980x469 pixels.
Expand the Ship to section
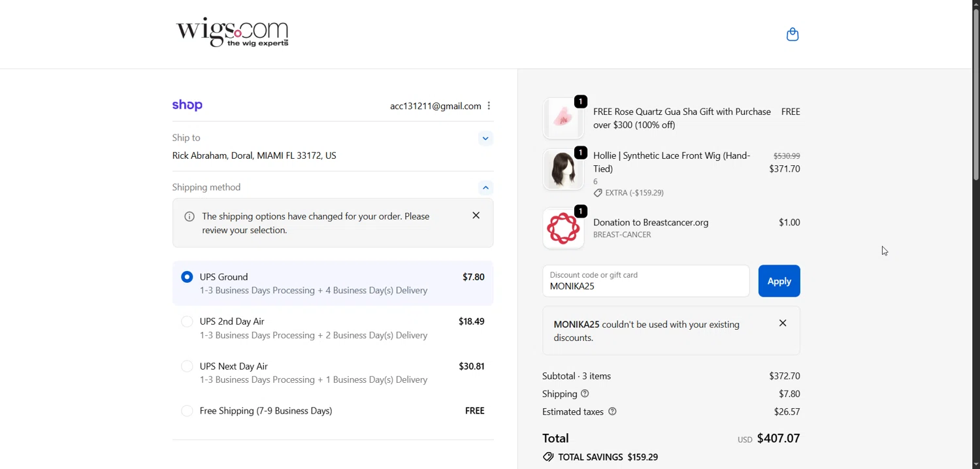[485, 138]
